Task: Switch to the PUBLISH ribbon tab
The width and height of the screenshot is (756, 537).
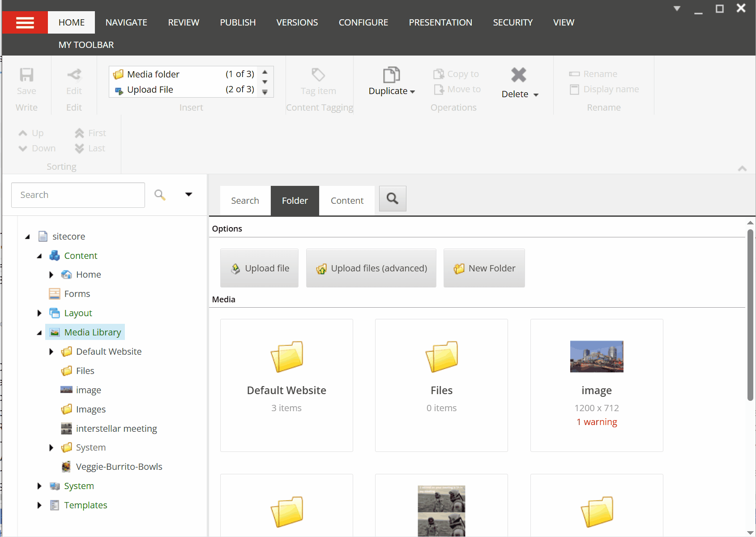Action: [238, 22]
